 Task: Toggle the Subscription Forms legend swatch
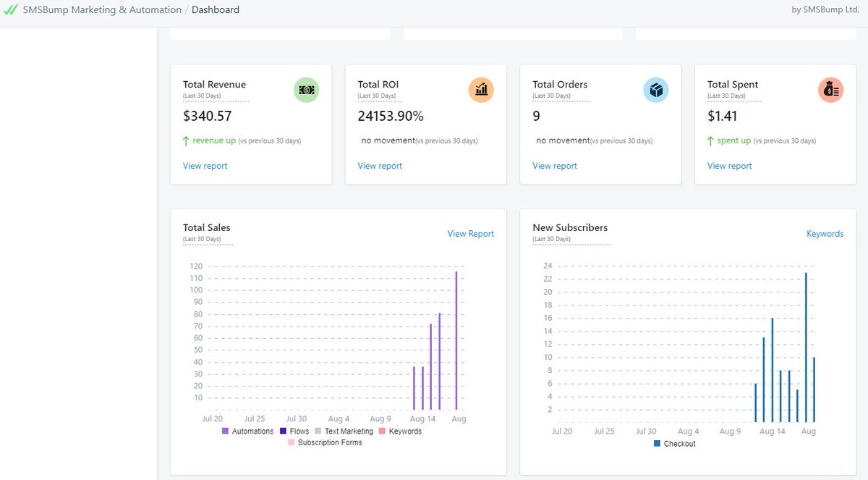291,442
